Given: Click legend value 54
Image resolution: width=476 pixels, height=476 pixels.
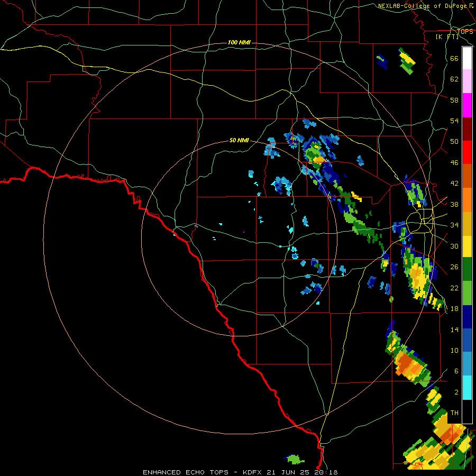Looking at the screenshot, I should tap(454, 121).
